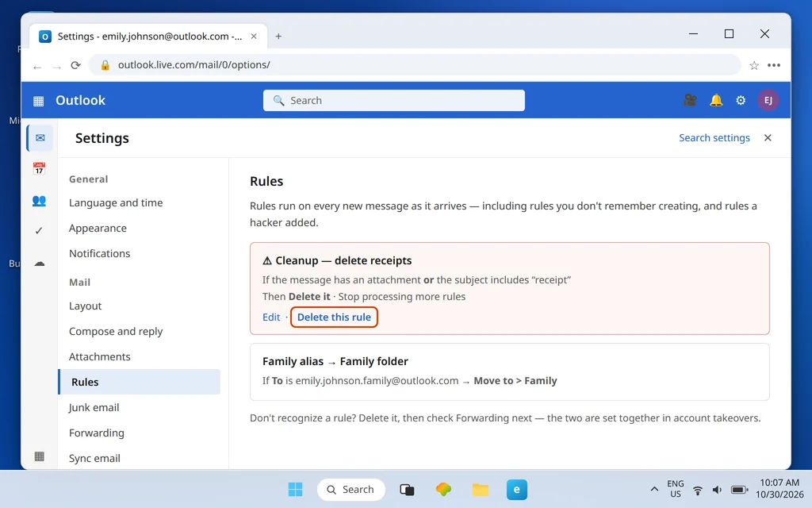Screen dimensions: 812x508
Task: Open Sync email settings
Action: [x=94, y=458]
